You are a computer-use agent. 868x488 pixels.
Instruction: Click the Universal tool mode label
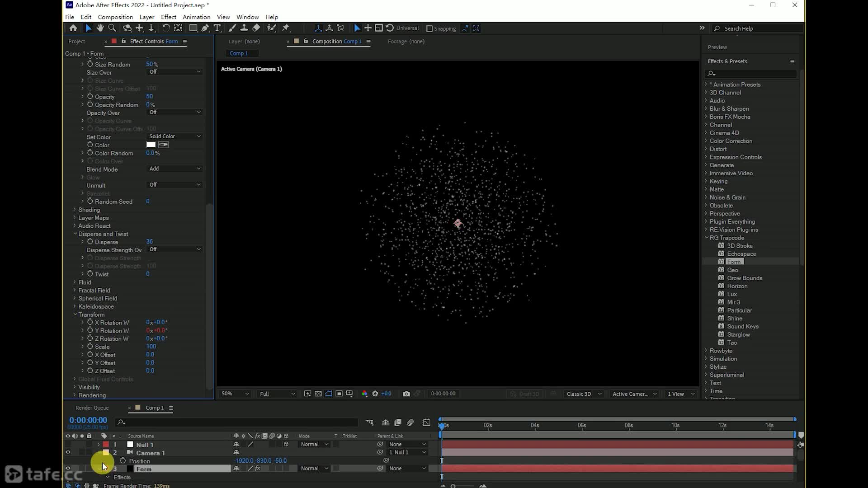point(407,28)
